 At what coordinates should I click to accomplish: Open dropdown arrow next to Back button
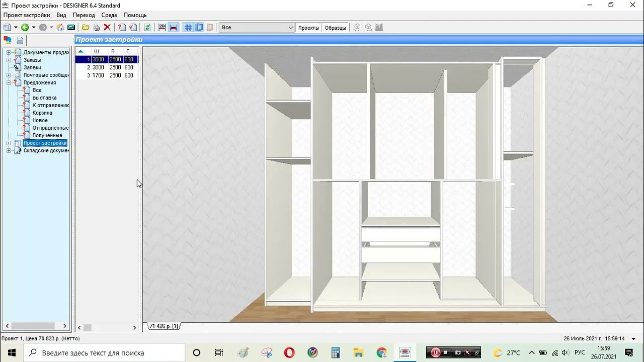pos(33,28)
